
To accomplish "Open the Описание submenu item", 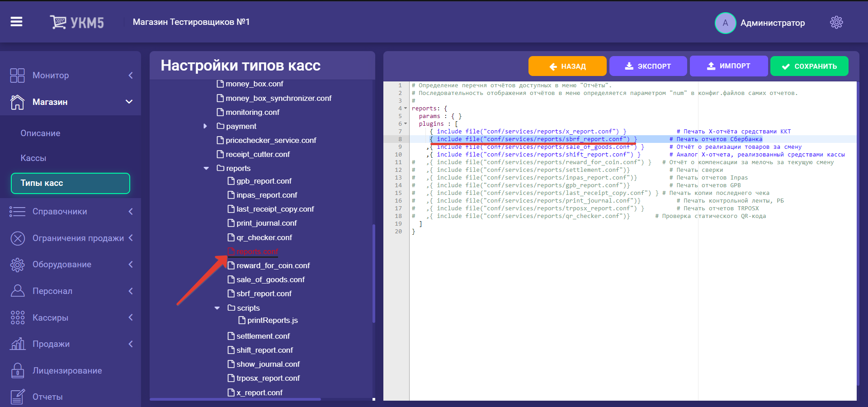I will [x=40, y=133].
